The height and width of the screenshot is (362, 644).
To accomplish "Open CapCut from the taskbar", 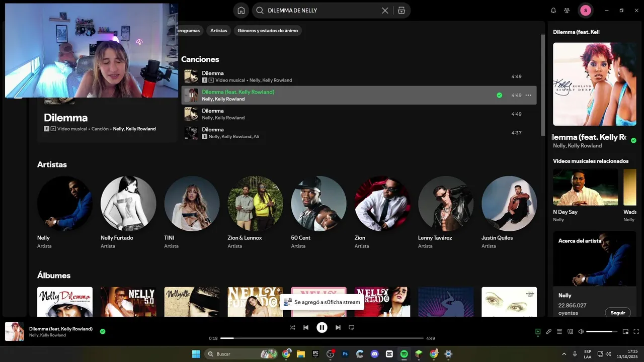I will 389,354.
